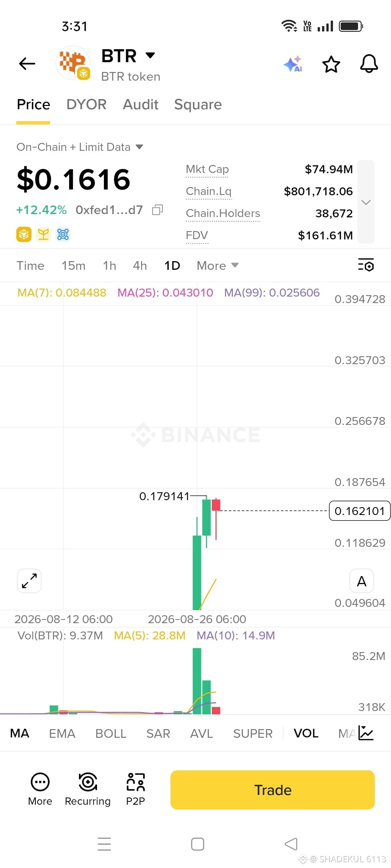
Task: Tap the 0.179141 high marker label
Action: pos(164,496)
